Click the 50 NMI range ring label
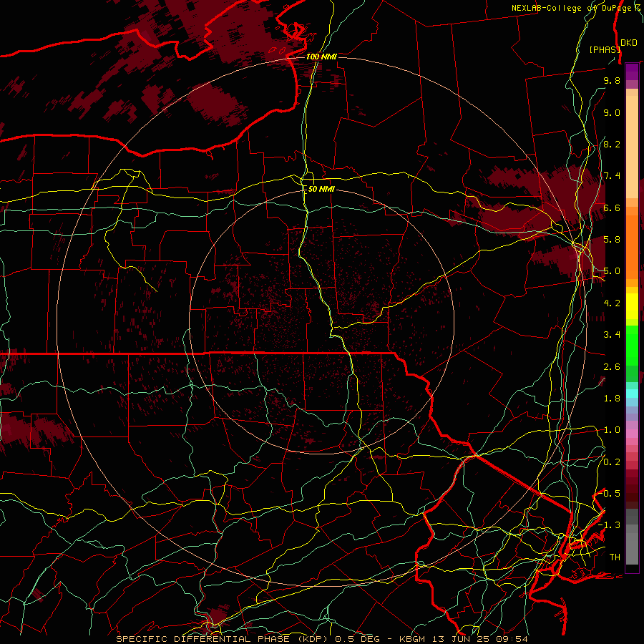The image size is (644, 644). (x=321, y=189)
